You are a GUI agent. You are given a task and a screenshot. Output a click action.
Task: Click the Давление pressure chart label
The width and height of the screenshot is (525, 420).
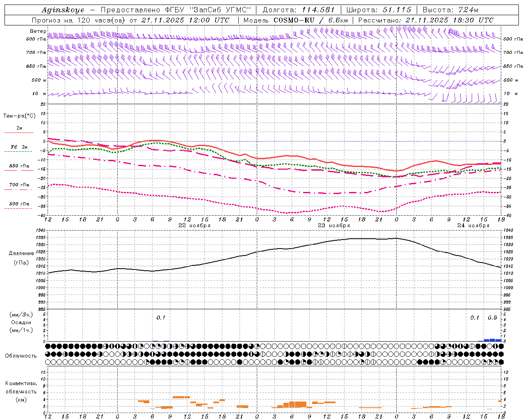tap(21, 253)
